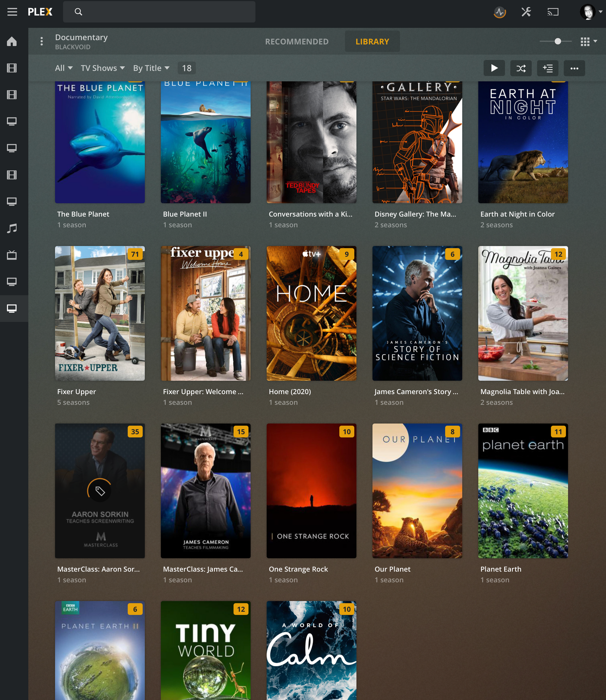Open the Fixer Upper poster
This screenshot has width=606, height=700.
point(100,313)
